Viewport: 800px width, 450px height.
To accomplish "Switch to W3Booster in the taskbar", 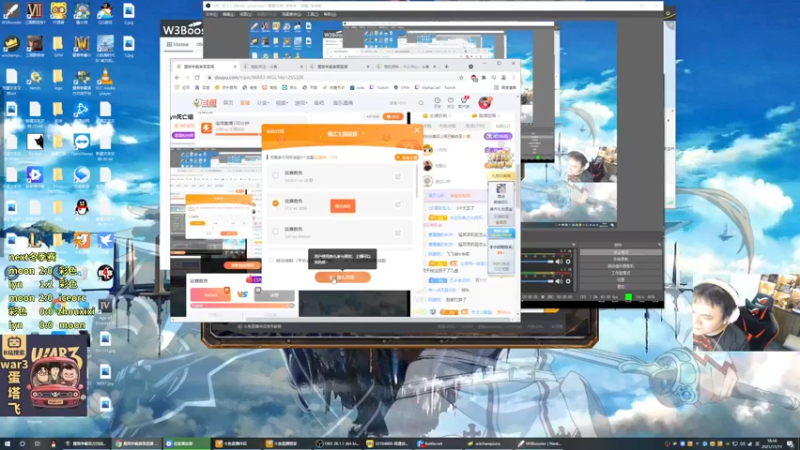I will pos(539,444).
